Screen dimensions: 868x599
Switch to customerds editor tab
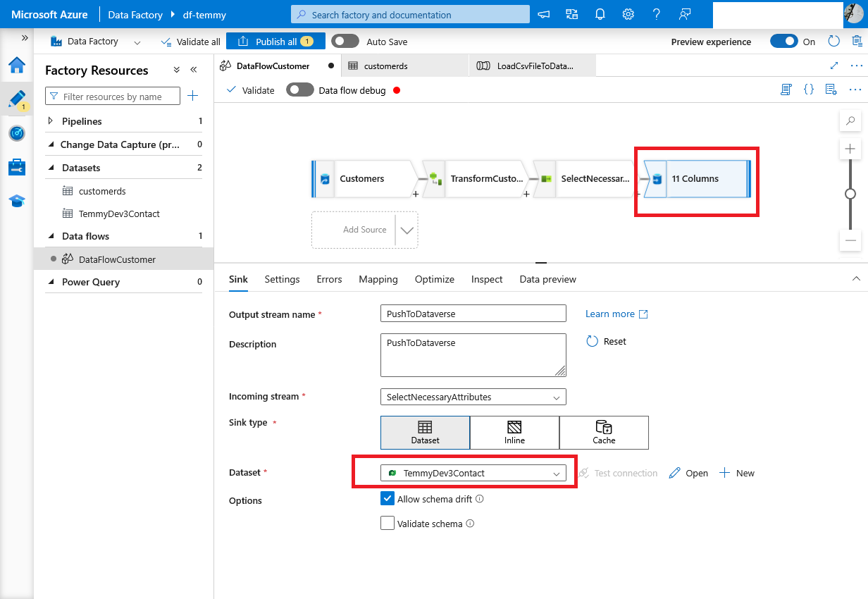405,66
